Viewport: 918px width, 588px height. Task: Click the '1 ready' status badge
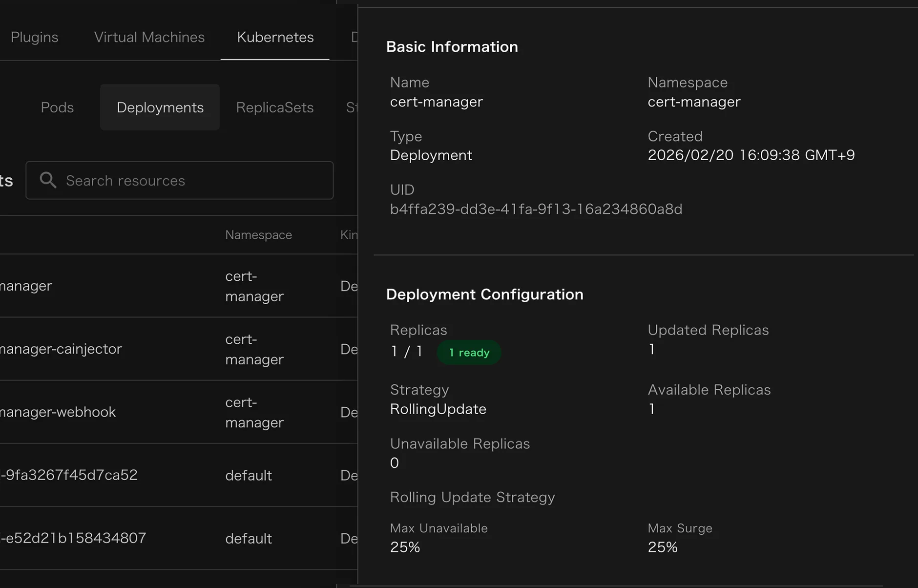pyautogui.click(x=469, y=352)
